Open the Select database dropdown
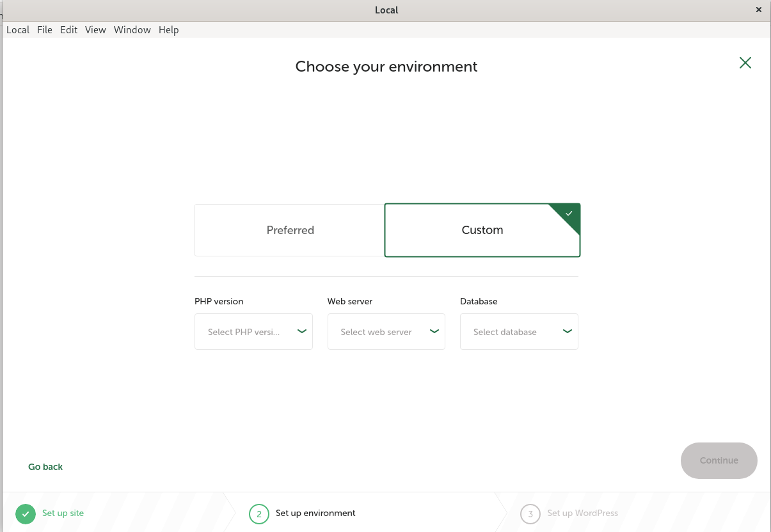Viewport: 771px width, 532px height. click(x=519, y=331)
